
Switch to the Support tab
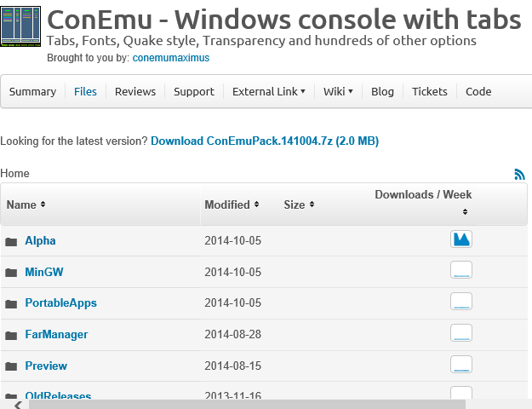point(194,92)
